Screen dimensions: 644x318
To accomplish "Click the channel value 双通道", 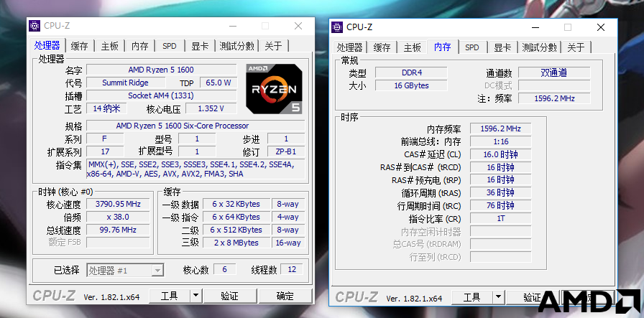I will [x=554, y=73].
